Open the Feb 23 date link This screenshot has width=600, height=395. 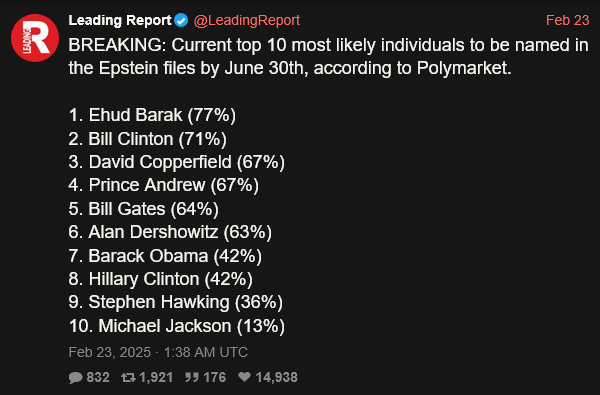pos(567,20)
